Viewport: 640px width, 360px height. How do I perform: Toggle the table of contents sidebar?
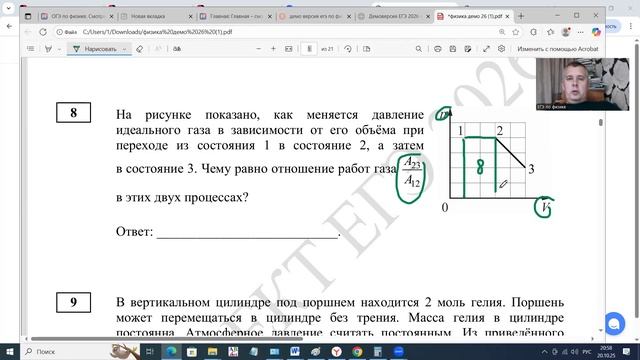(31, 49)
